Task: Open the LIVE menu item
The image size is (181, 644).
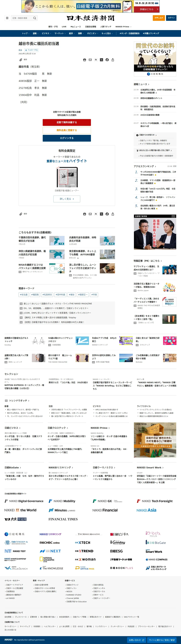Action: (x=64, y=26)
